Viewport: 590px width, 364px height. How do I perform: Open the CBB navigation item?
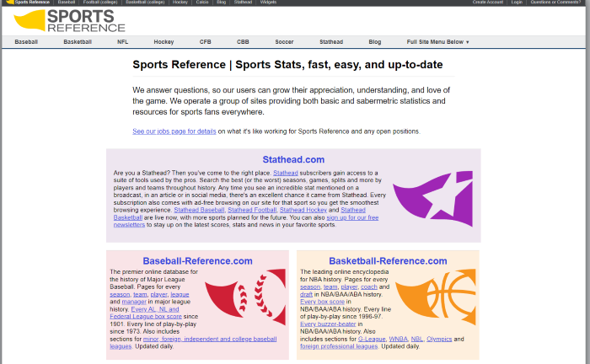tap(243, 41)
